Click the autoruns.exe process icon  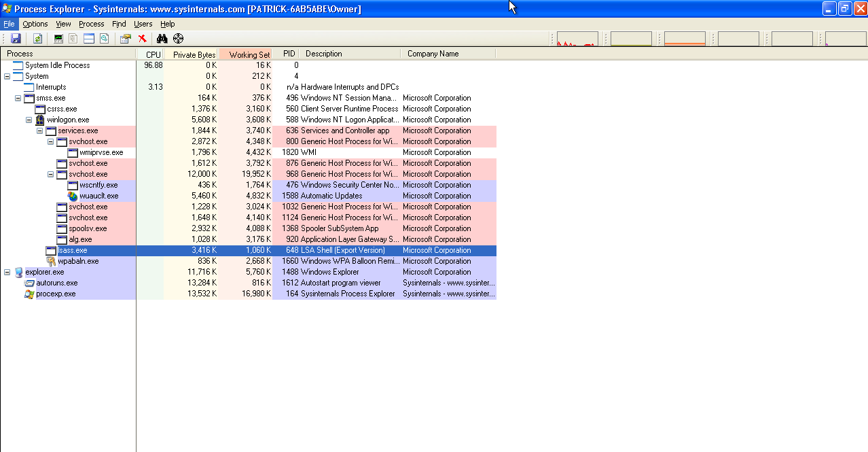(29, 283)
